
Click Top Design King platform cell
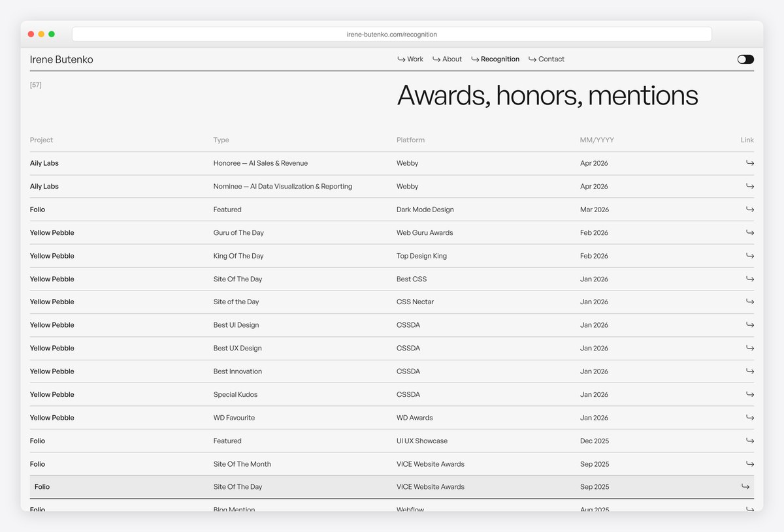tap(422, 256)
